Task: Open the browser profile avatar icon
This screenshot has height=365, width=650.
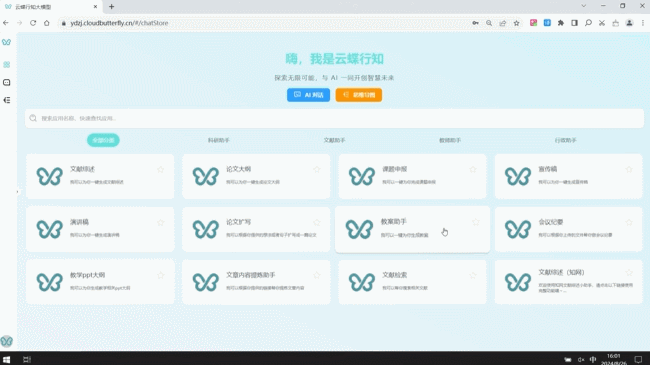Action: coord(629,23)
